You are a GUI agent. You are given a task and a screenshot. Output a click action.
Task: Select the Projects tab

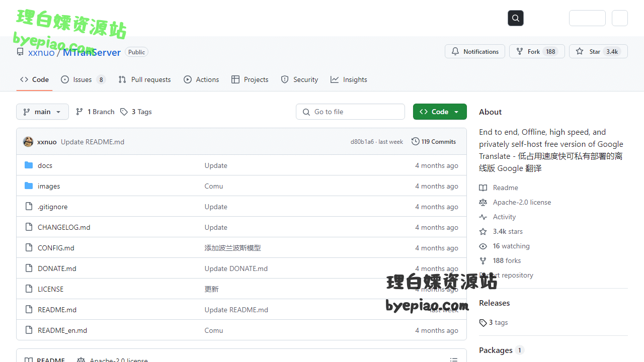point(250,79)
